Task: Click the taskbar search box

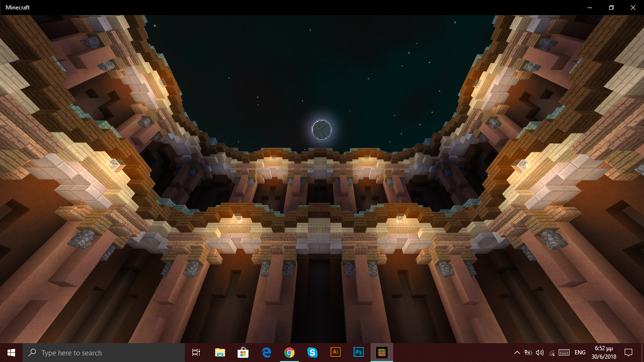Action: coord(104,353)
